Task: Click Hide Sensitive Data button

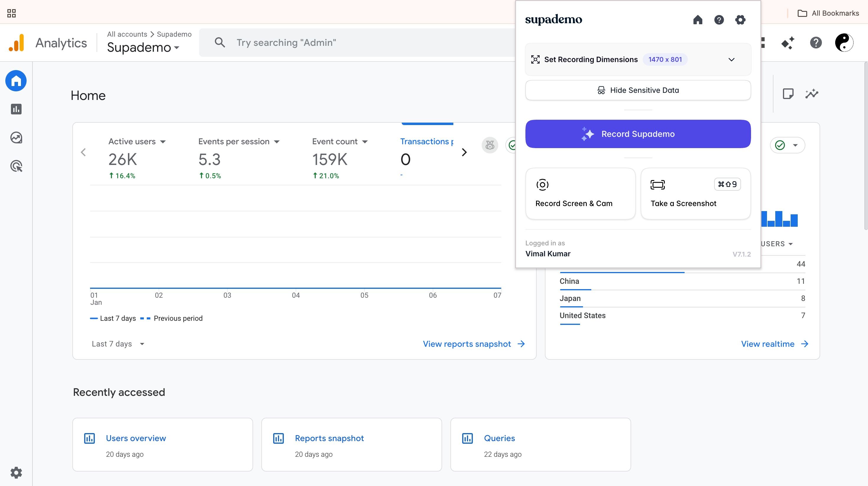Action: 638,90
